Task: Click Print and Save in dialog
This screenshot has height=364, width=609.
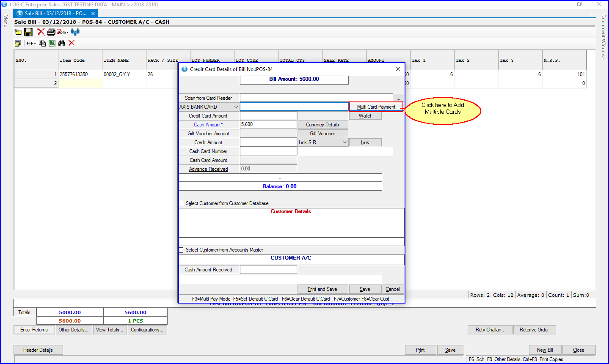Action: point(322,289)
